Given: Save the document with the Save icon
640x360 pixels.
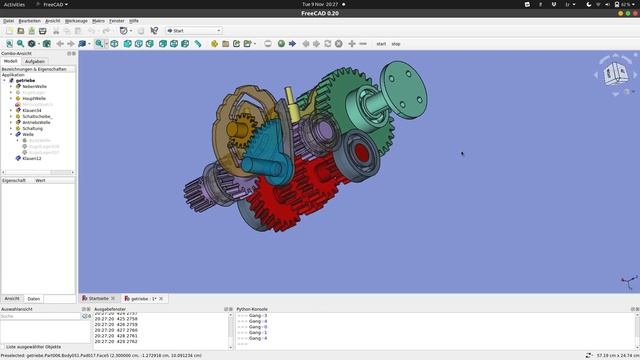Looking at the screenshot, I should click(x=31, y=31).
